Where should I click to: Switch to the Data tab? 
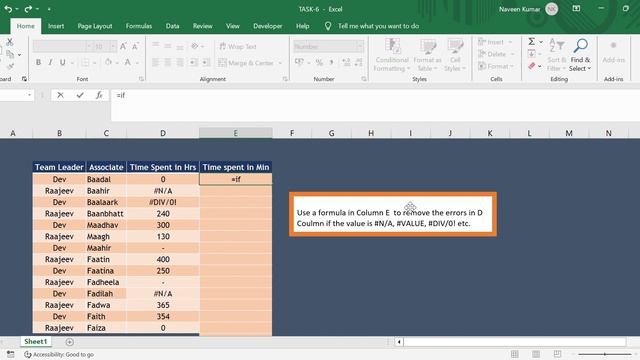(172, 26)
